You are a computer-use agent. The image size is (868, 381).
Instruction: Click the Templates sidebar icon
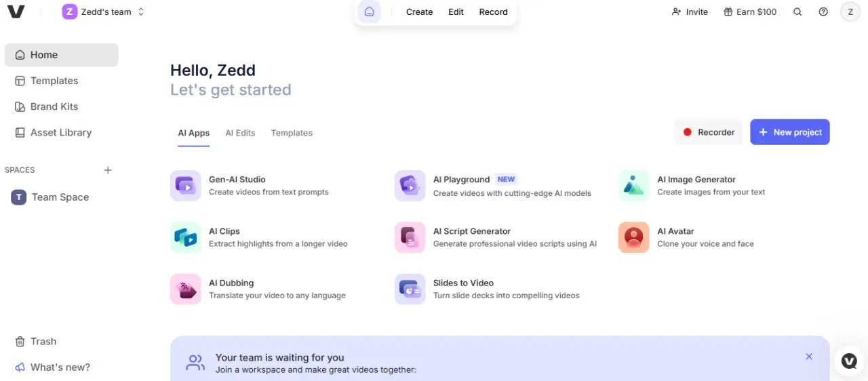20,81
